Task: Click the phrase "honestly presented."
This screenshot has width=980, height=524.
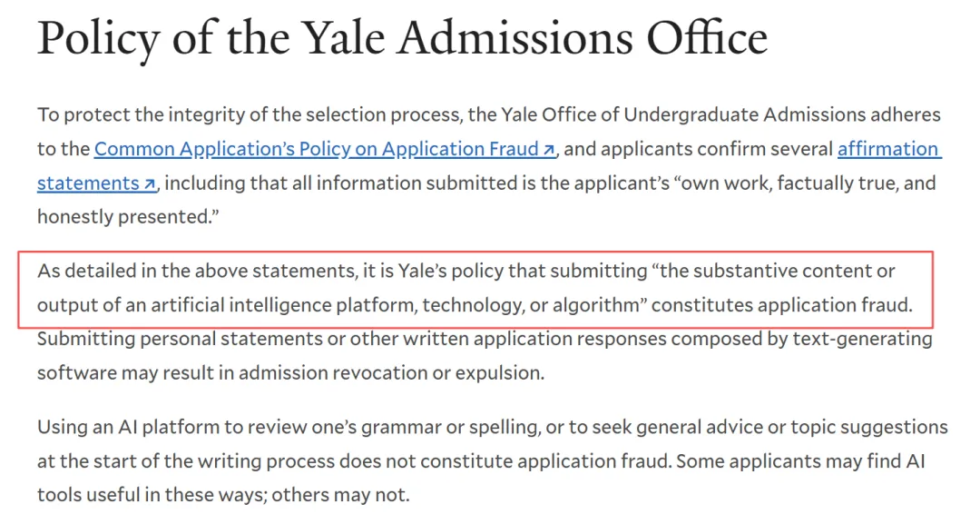Action: tap(128, 217)
